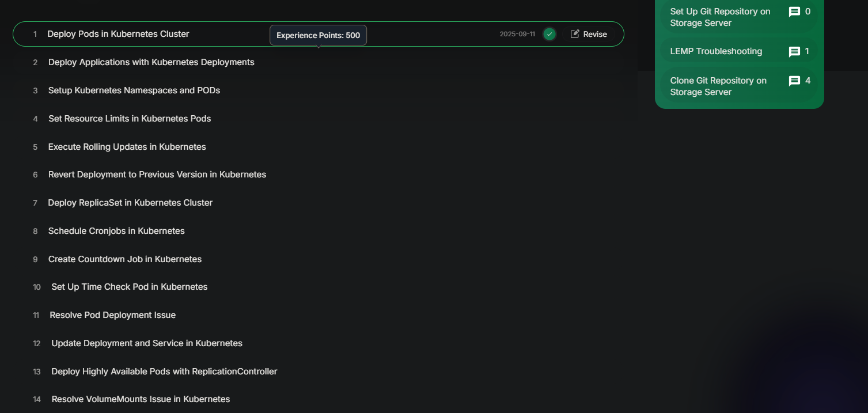The width and height of the screenshot is (868, 413).
Task: Open Schedule Cronjobs in Kubernetes task
Action: click(116, 231)
